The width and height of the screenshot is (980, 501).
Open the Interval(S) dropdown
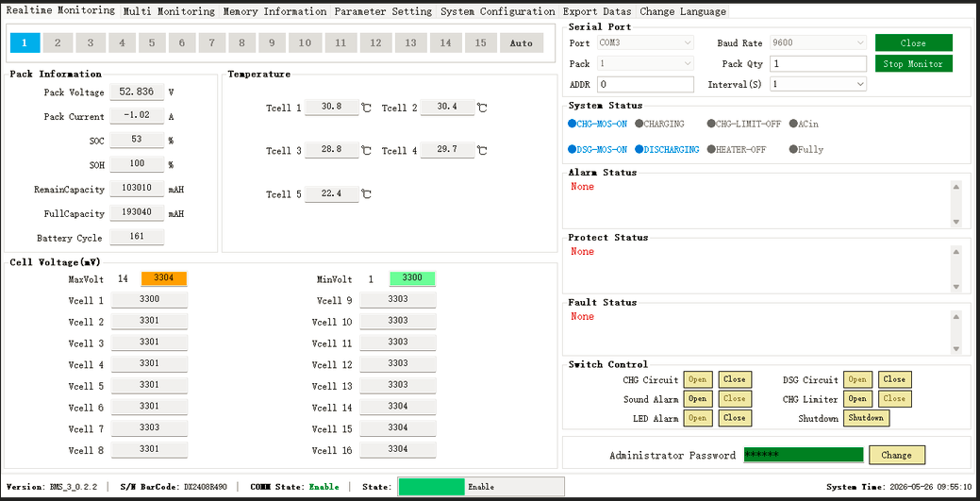click(x=818, y=84)
